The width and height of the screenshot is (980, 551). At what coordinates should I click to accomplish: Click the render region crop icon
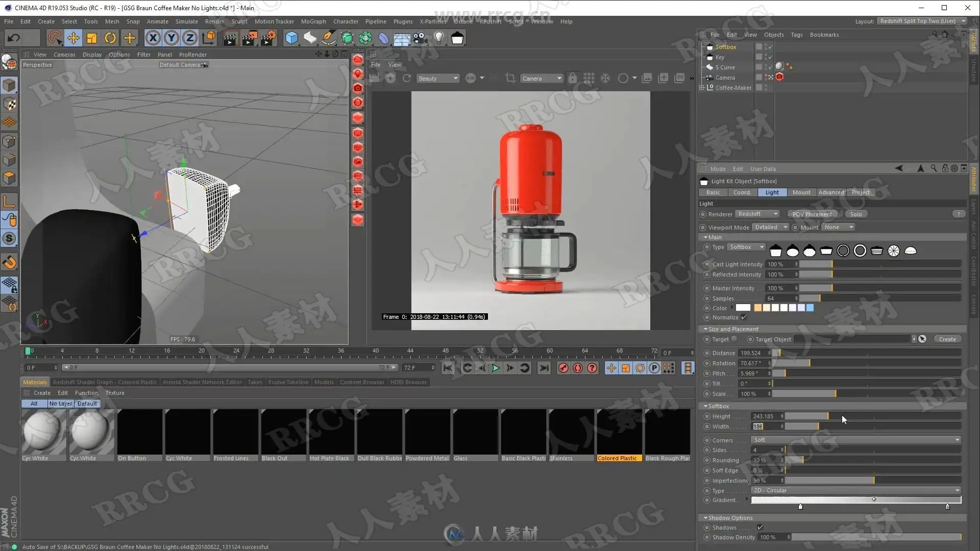(510, 78)
